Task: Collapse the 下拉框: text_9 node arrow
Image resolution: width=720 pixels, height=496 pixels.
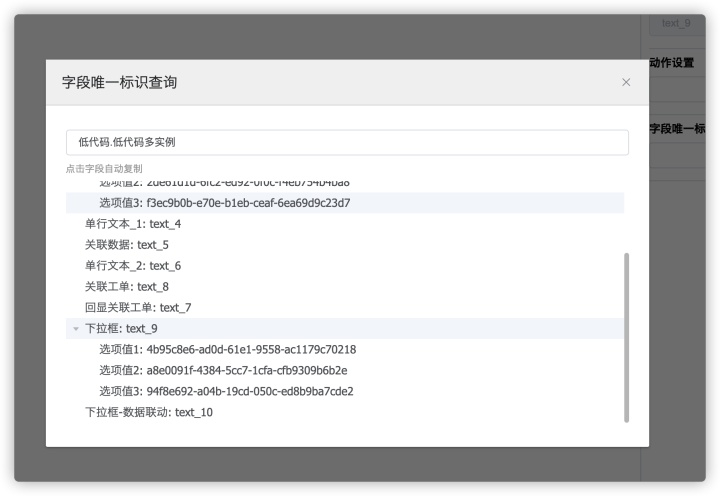Action: [x=75, y=329]
